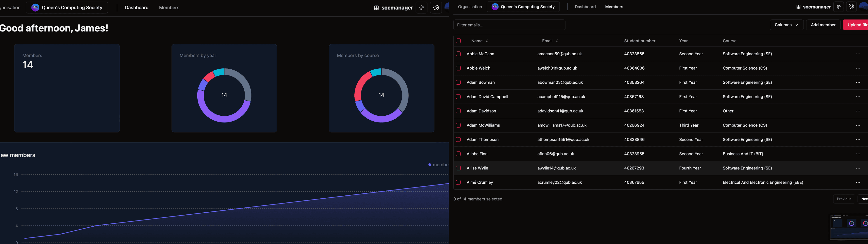
Task: Open the user profile avatar picture
Action: coord(864,7)
